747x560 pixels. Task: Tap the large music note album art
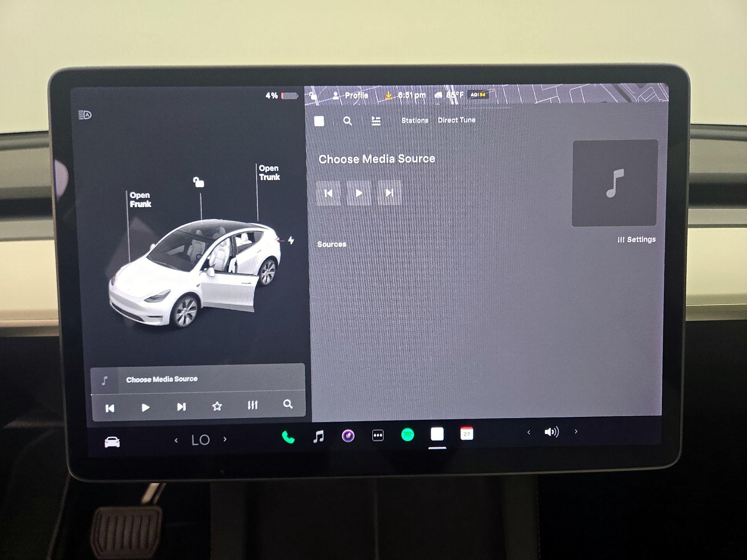click(615, 183)
